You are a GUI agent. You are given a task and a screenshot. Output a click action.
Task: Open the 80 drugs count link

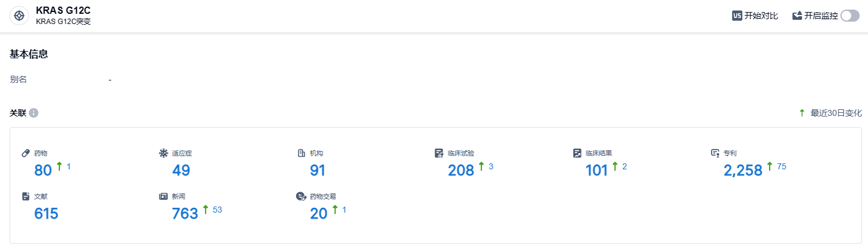43,171
